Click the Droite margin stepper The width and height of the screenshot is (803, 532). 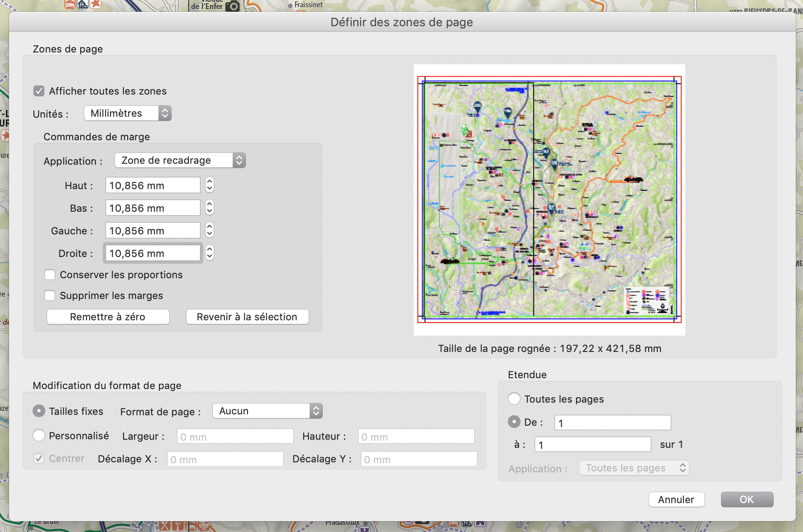209,253
